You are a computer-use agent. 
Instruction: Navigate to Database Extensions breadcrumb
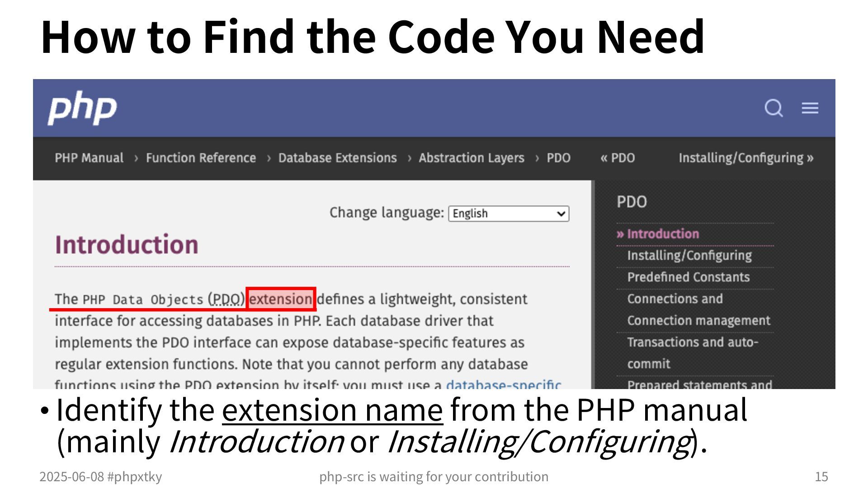click(x=337, y=158)
